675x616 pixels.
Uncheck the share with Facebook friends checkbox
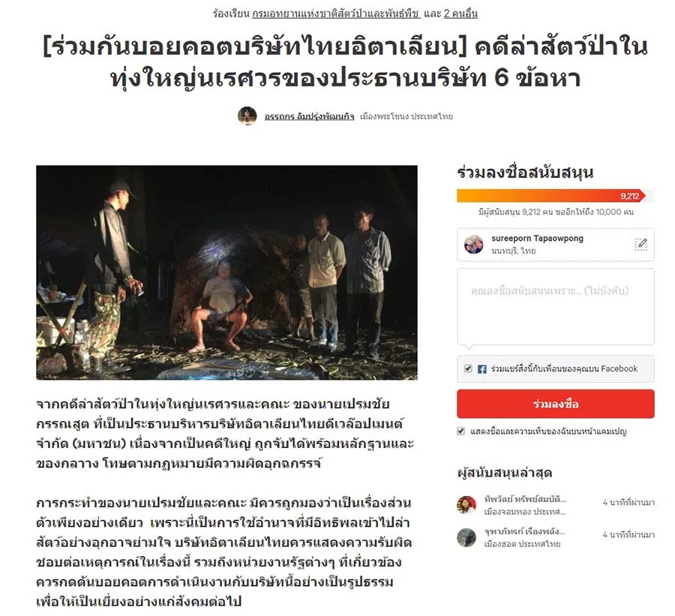click(x=468, y=368)
